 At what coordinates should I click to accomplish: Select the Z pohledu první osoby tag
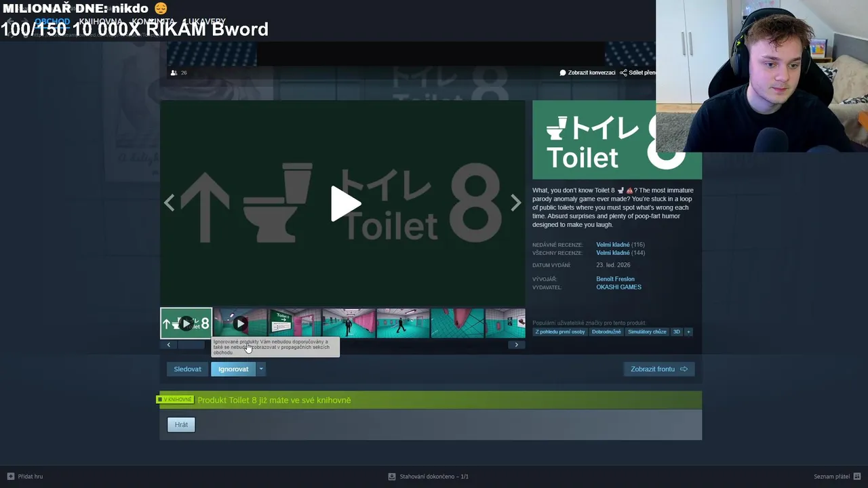tap(560, 332)
